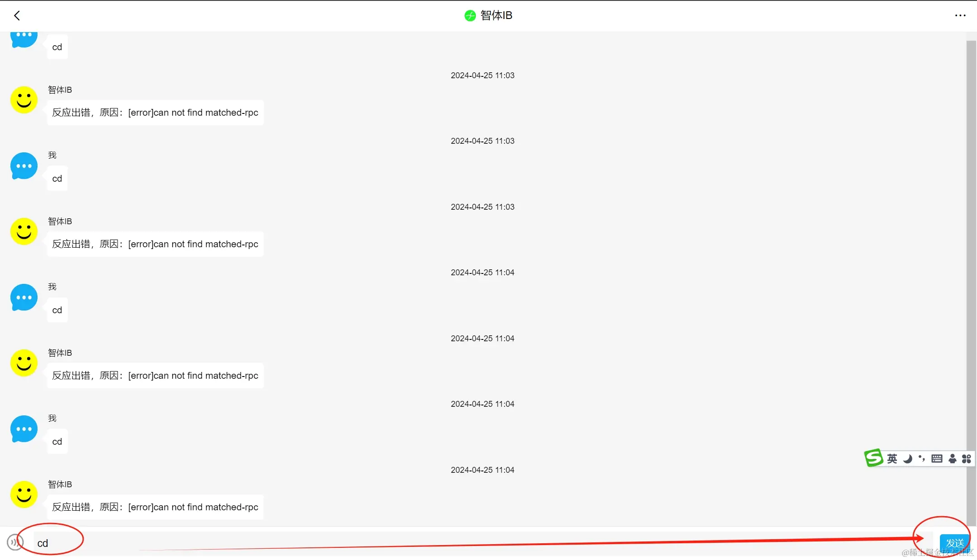This screenshot has height=560, width=977.
Task: Click the 智体IB title text in header
Action: pyautogui.click(x=496, y=16)
